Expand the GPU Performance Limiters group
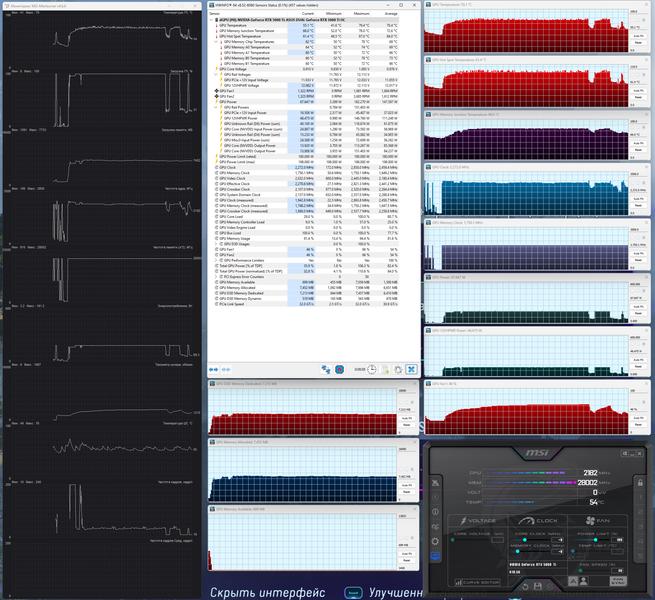The height and width of the screenshot is (600, 655). (x=216, y=260)
